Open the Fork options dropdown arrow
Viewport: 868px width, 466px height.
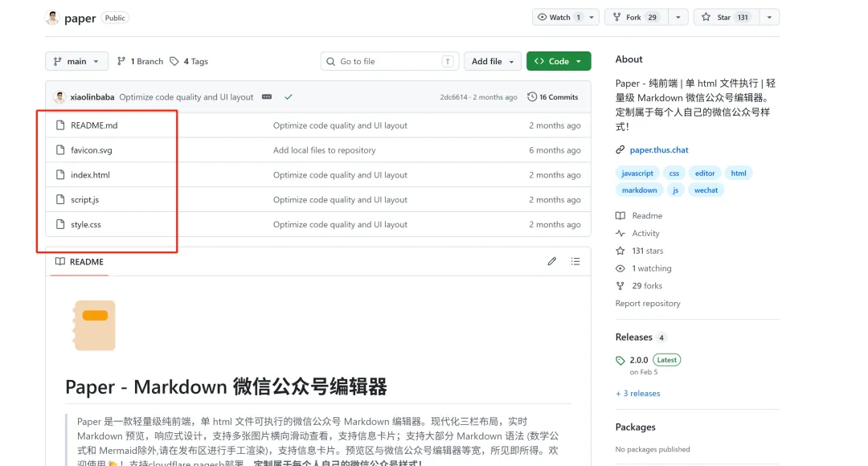678,17
